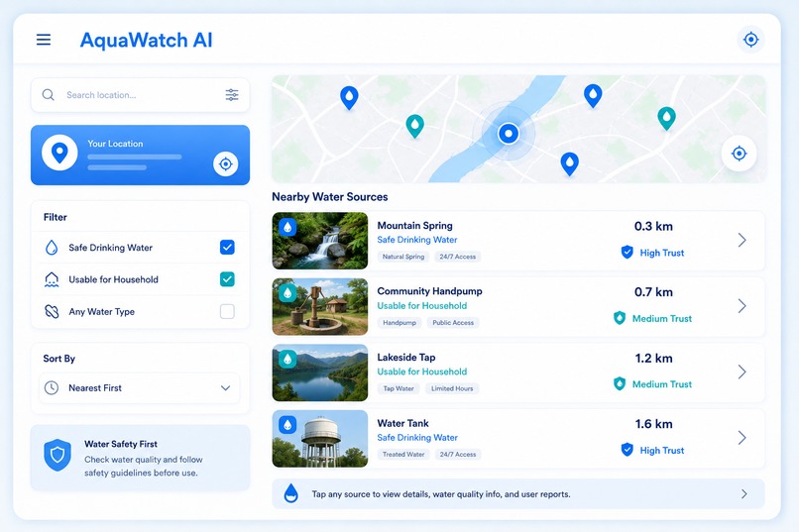Viewport: 799px width, 532px height.
Task: Click the Limited Hours tag
Action: [x=452, y=388]
